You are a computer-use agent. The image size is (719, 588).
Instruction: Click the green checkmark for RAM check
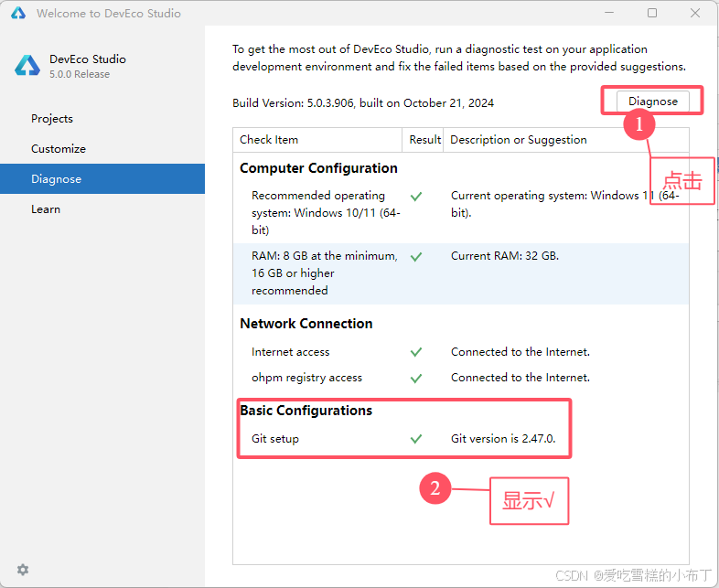(416, 257)
